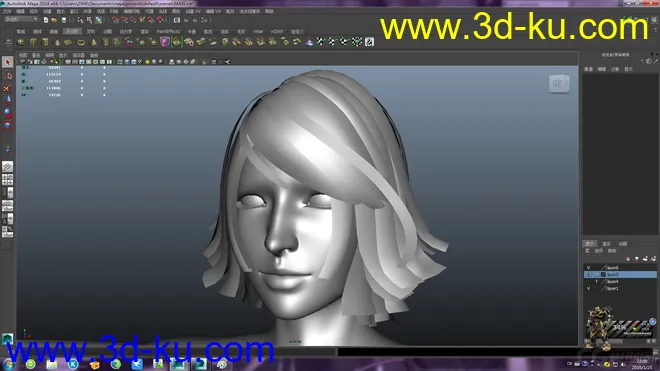
Task: Click the Show Manipulator tool icon
Action: (8, 149)
